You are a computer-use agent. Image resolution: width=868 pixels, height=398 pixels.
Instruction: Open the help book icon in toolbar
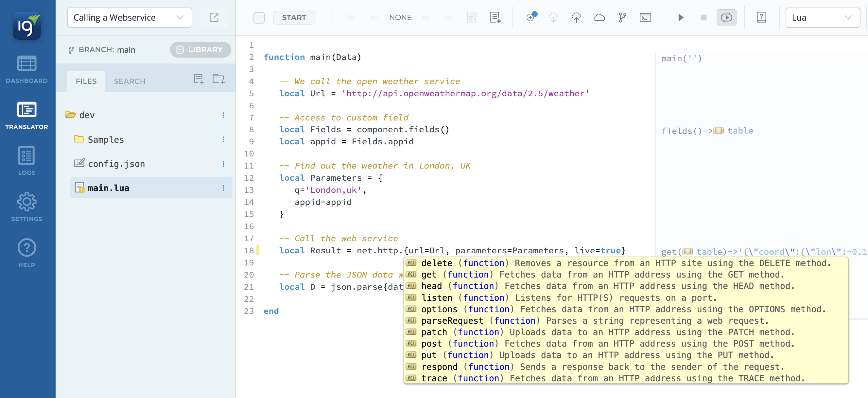click(x=761, y=18)
